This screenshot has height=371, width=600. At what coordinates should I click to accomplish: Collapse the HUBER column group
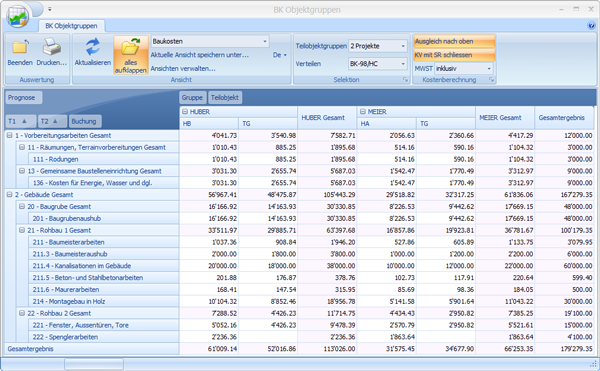185,112
